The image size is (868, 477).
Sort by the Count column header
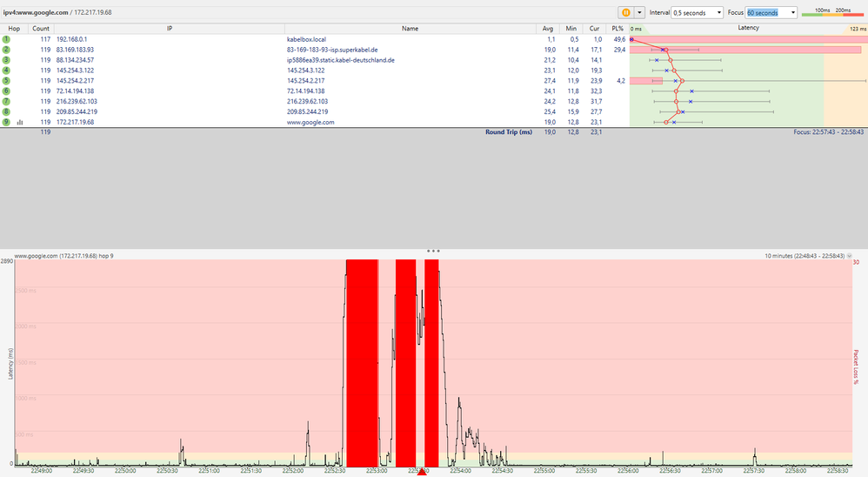[41, 28]
